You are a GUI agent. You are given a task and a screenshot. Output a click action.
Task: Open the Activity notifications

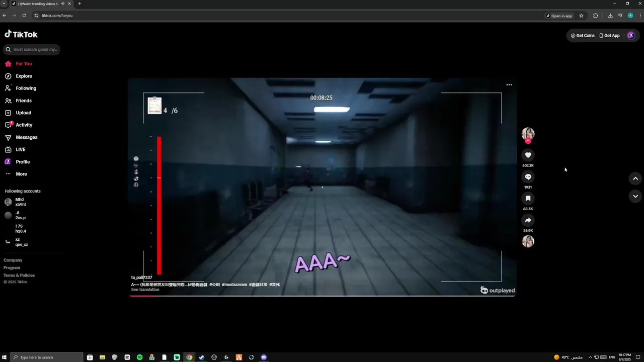tap(19, 125)
